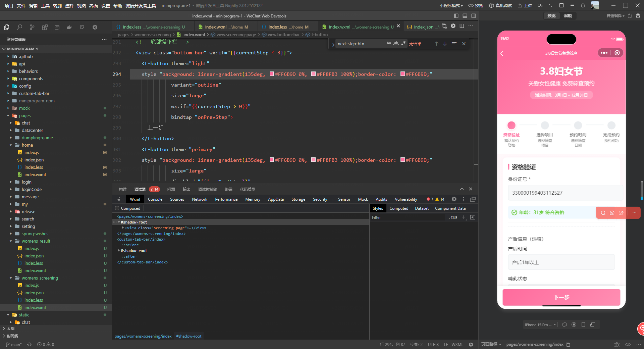Open DevTools settings gear icon
Viewport: 644px width, 349px height.
tap(454, 199)
